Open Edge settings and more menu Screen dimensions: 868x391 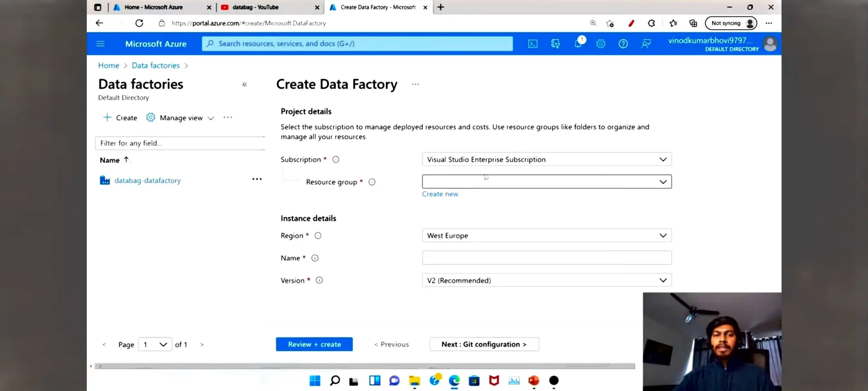pyautogui.click(x=769, y=23)
